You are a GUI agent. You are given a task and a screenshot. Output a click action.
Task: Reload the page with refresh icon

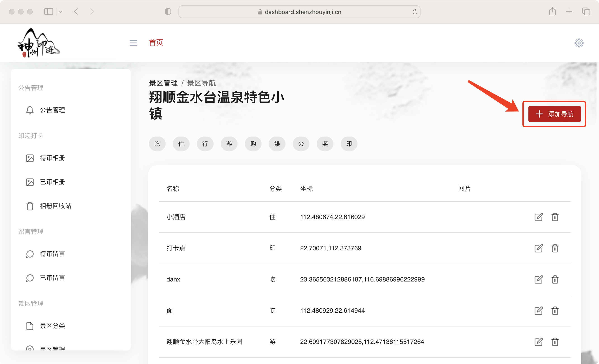pyautogui.click(x=415, y=12)
